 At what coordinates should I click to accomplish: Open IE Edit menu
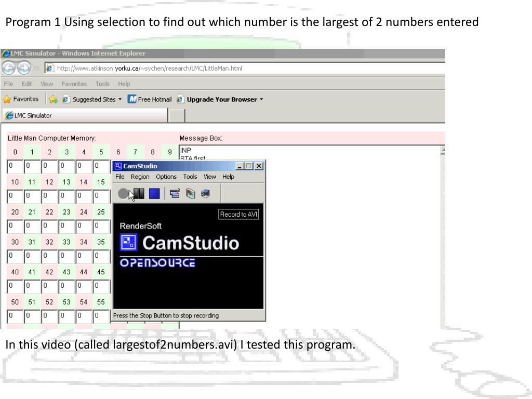26,84
